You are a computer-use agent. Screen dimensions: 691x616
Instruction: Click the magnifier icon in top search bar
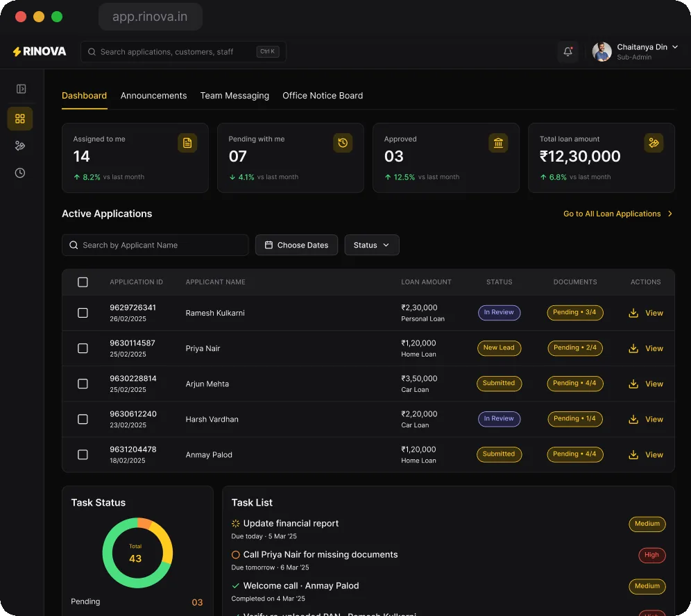(92, 52)
